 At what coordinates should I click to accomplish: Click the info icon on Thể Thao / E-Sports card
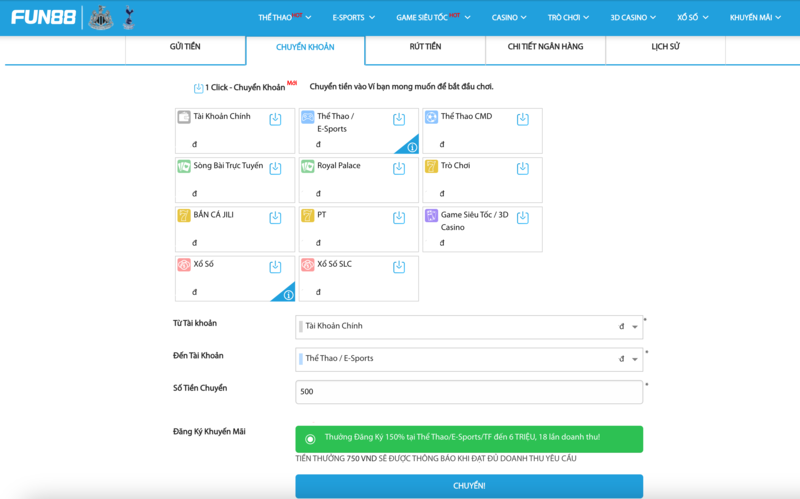click(412, 147)
